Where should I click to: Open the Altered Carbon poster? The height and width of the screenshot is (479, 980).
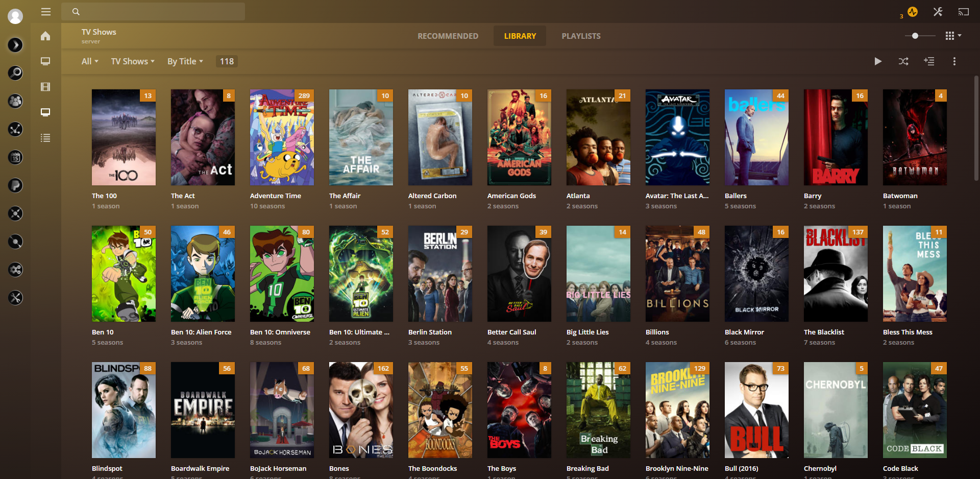click(x=440, y=137)
